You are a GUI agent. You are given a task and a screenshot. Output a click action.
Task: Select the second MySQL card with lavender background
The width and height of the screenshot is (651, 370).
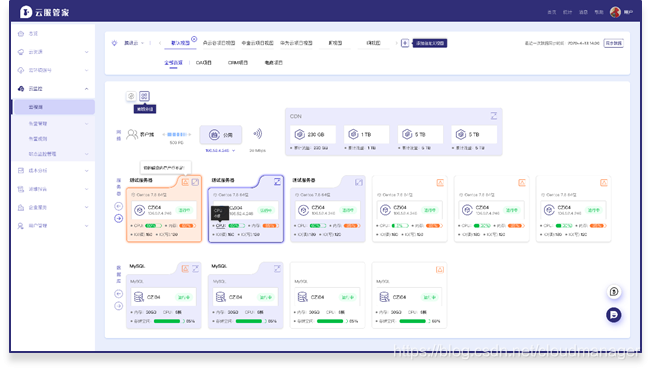tap(245, 295)
